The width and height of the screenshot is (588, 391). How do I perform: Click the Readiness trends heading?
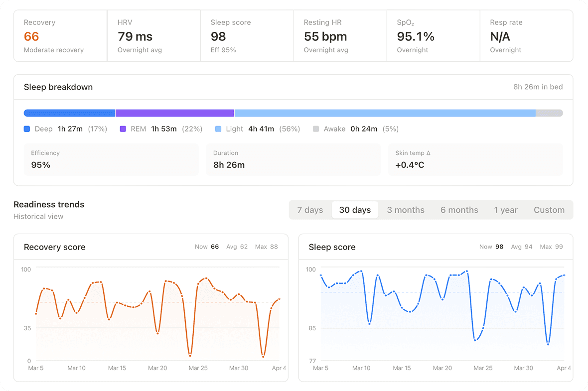click(x=49, y=204)
